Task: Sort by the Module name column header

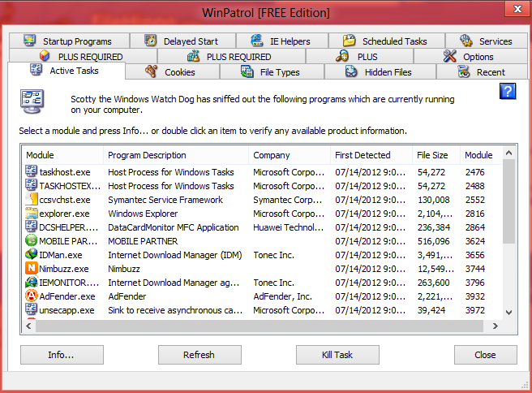Action: click(62, 155)
